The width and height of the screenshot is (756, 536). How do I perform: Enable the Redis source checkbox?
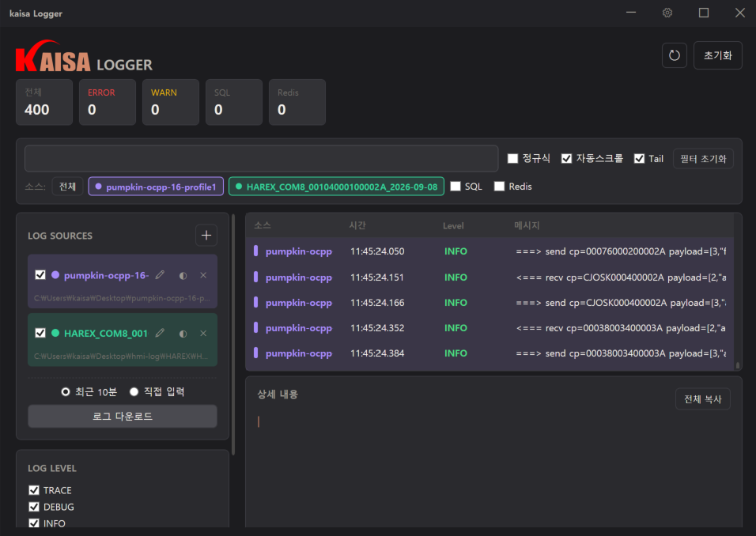click(x=499, y=187)
